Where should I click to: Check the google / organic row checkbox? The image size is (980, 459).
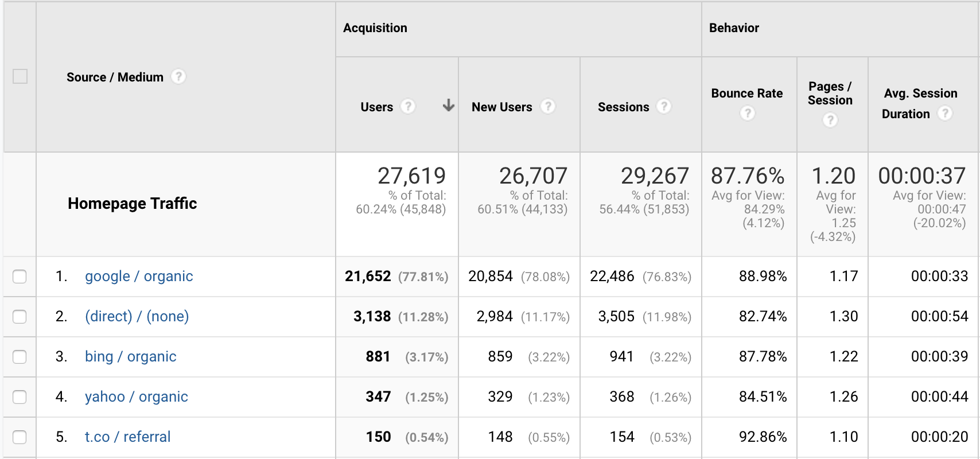(x=20, y=277)
